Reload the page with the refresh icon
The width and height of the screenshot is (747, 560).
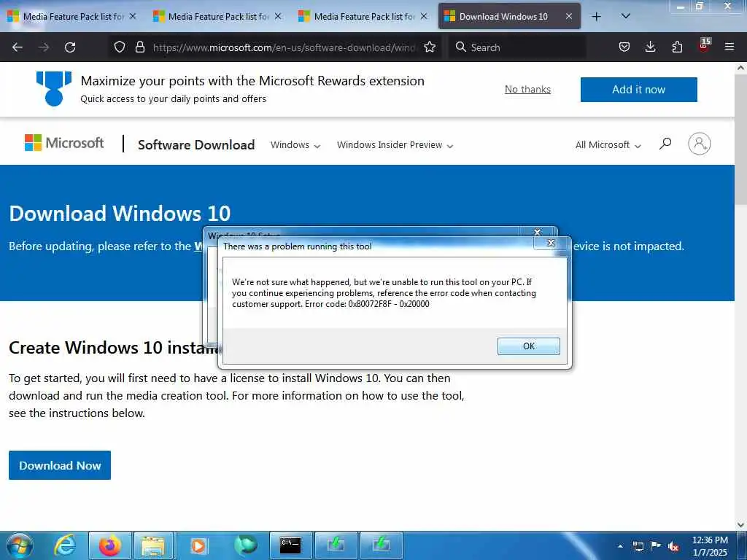(x=70, y=47)
